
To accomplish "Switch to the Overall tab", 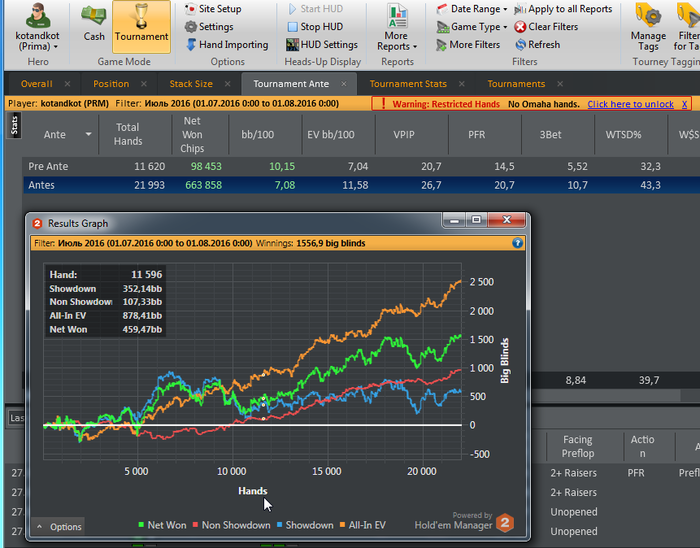I will 36,84.
